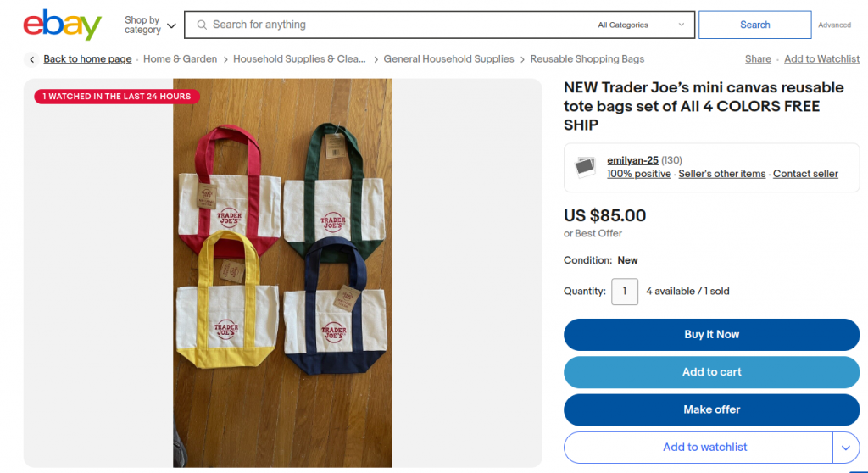This screenshot has height=473, width=868.
Task: Open the Reusable Shopping Bags breadcrumb
Action: [x=587, y=59]
